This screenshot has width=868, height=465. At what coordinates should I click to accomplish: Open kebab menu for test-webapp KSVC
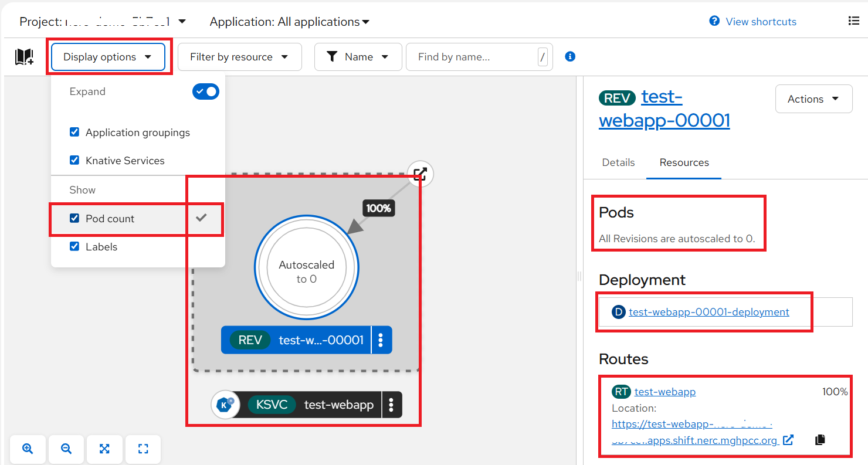[391, 405]
